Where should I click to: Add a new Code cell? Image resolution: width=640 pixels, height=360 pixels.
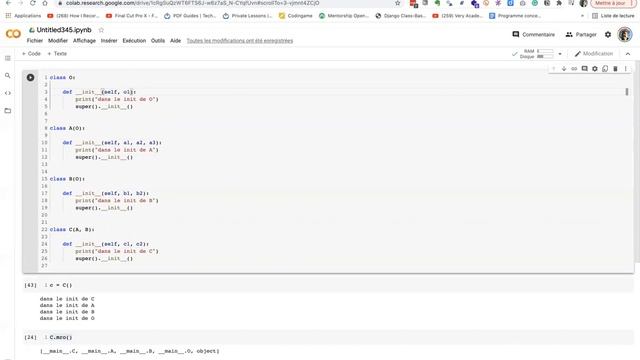pyautogui.click(x=31, y=53)
